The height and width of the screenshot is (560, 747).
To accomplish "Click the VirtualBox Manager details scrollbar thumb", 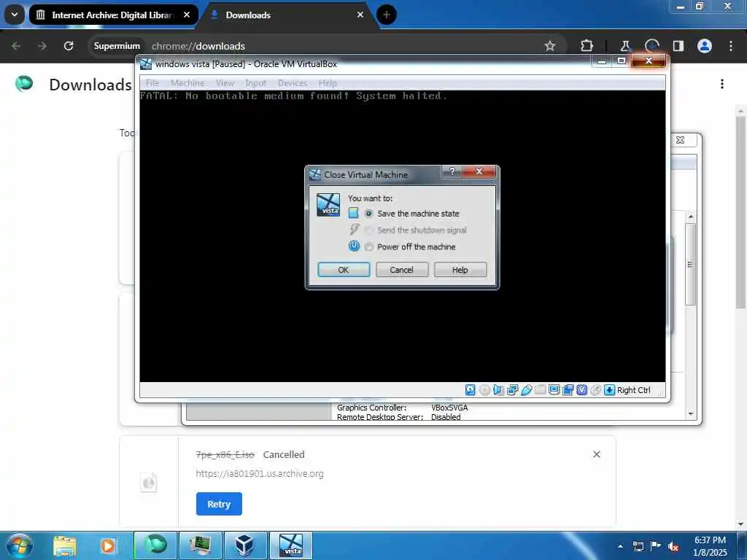I will pyautogui.click(x=690, y=264).
